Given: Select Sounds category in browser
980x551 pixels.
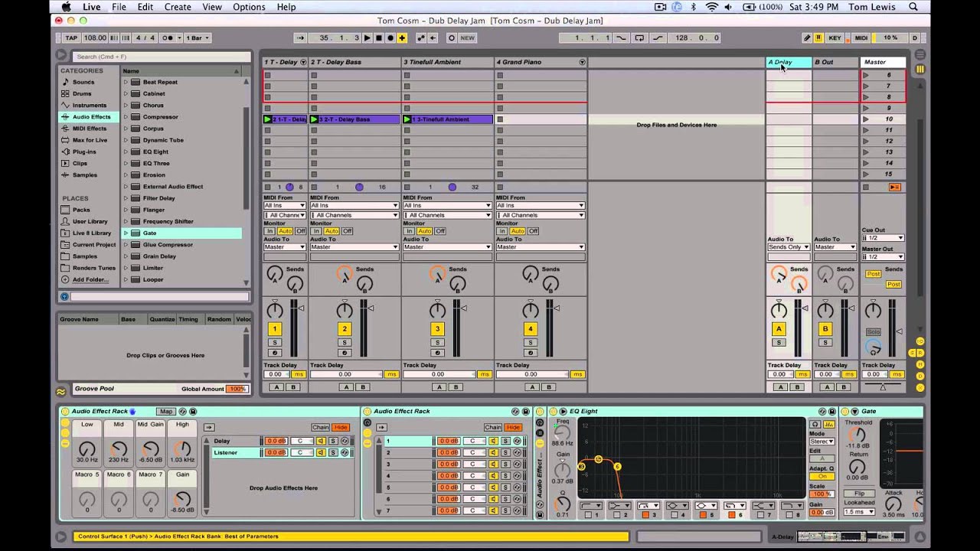Looking at the screenshot, I should 83,82.
